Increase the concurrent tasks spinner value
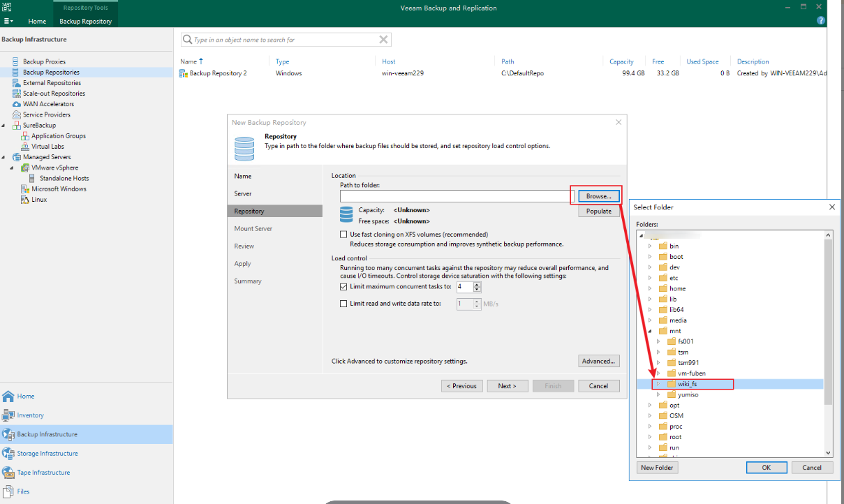Screen dimensions: 844x504 coord(477,284)
